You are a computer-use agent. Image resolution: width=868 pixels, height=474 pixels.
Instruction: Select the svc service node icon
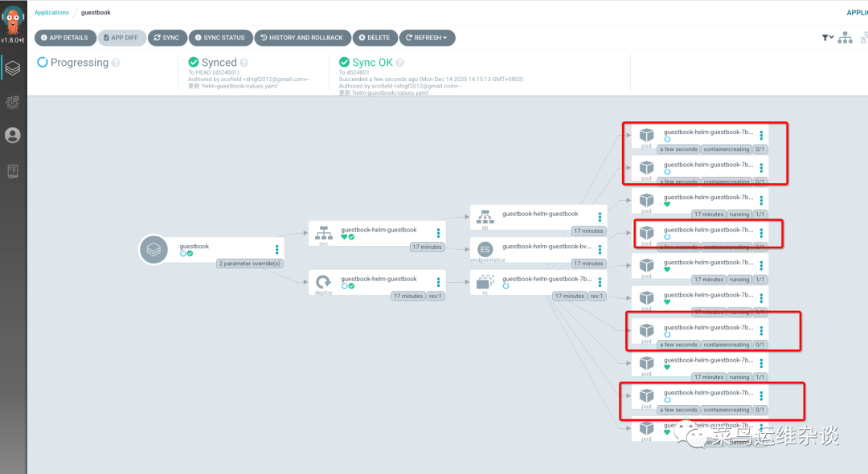[324, 234]
